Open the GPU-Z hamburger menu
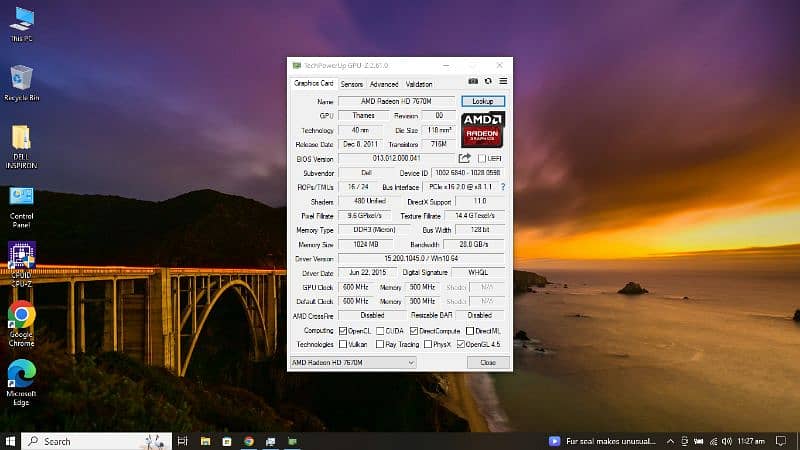800x450 pixels. pos(503,81)
